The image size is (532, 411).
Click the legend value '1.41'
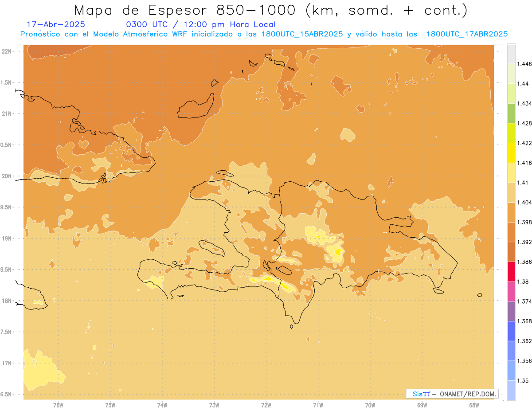coord(523,183)
